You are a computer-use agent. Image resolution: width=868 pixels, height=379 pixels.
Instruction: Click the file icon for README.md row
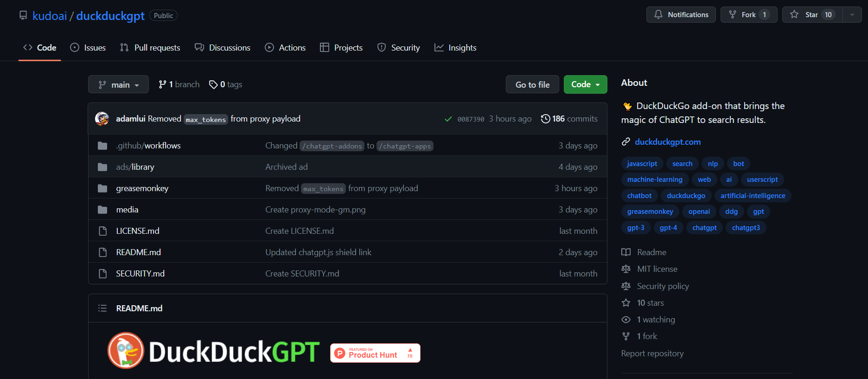pos(102,252)
